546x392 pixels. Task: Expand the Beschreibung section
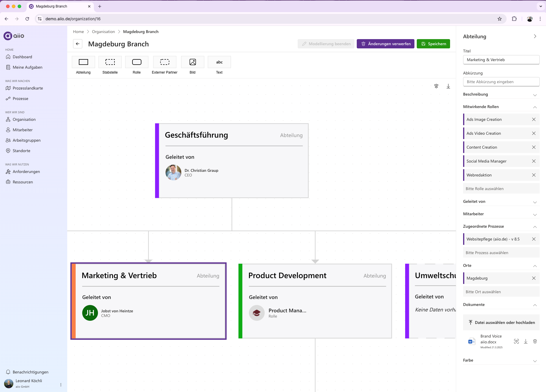point(535,95)
